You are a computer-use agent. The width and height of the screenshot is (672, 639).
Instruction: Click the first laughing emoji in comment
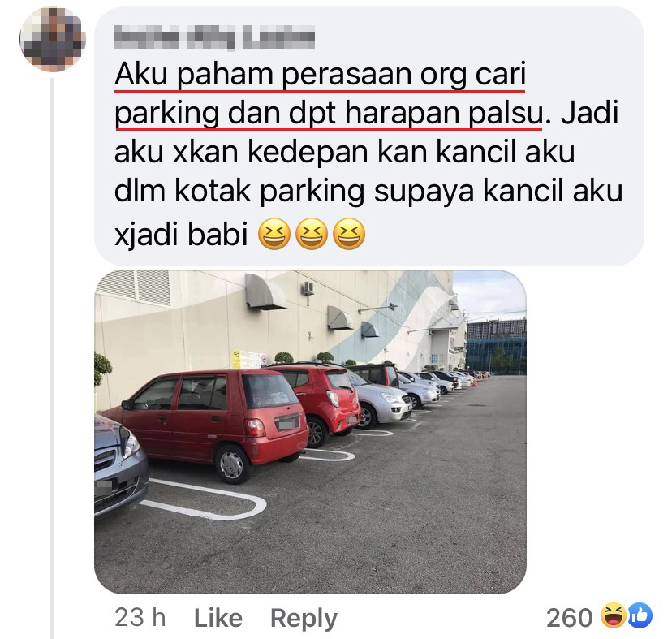[274, 234]
